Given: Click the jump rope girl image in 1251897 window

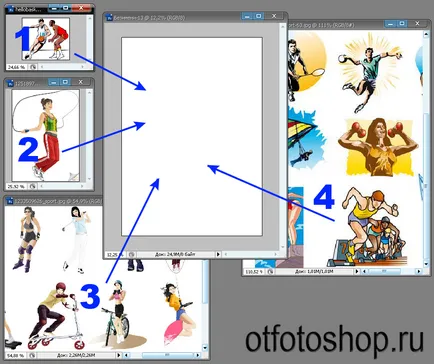Looking at the screenshot, I should point(45,135).
